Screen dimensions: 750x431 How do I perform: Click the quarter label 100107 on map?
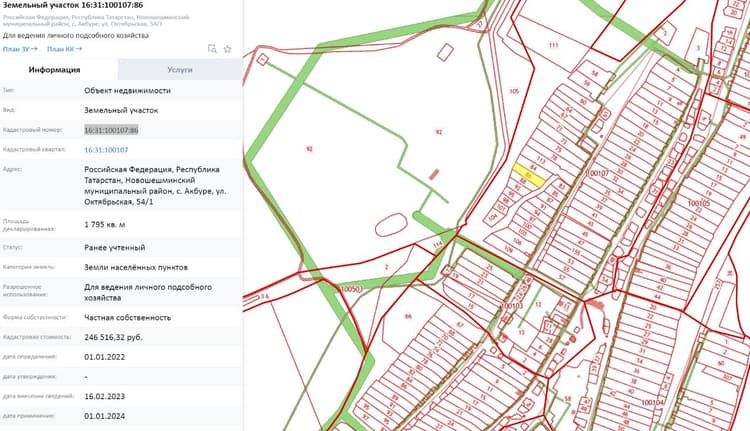click(x=598, y=173)
